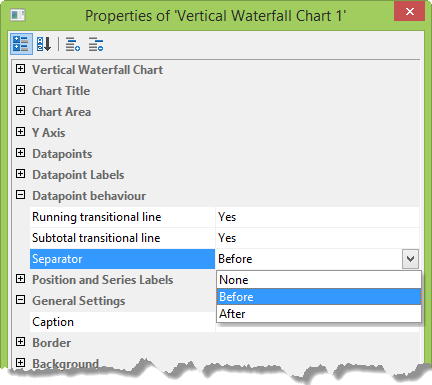This screenshot has height=385, width=432.
Task: Open the Separator dropdown arrow
Action: tap(410, 259)
